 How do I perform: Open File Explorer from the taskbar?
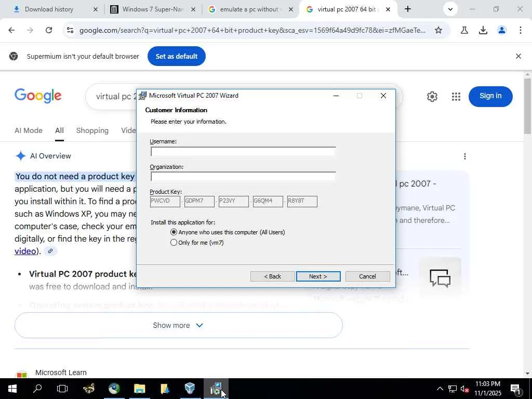tap(139, 389)
